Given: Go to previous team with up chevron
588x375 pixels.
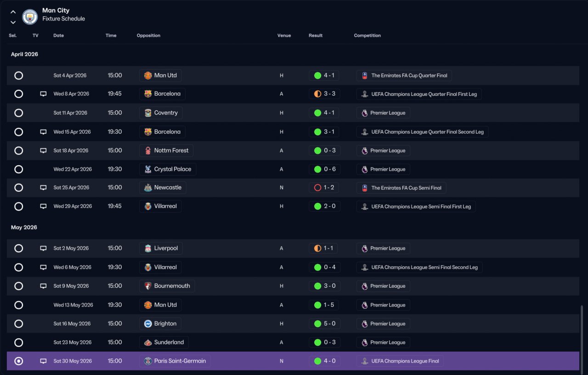Looking at the screenshot, I should tap(13, 12).
